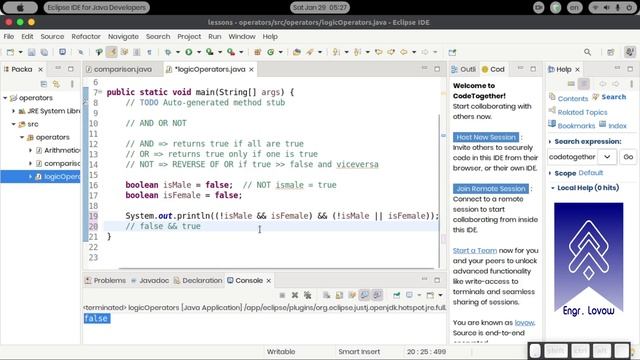
Task: Click the Host New Session button
Action: 486,137
